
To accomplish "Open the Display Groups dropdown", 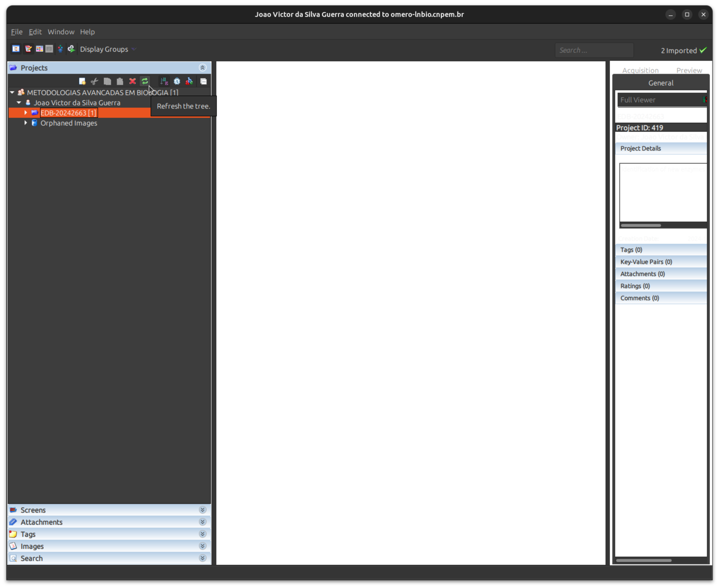I will pyautogui.click(x=108, y=49).
